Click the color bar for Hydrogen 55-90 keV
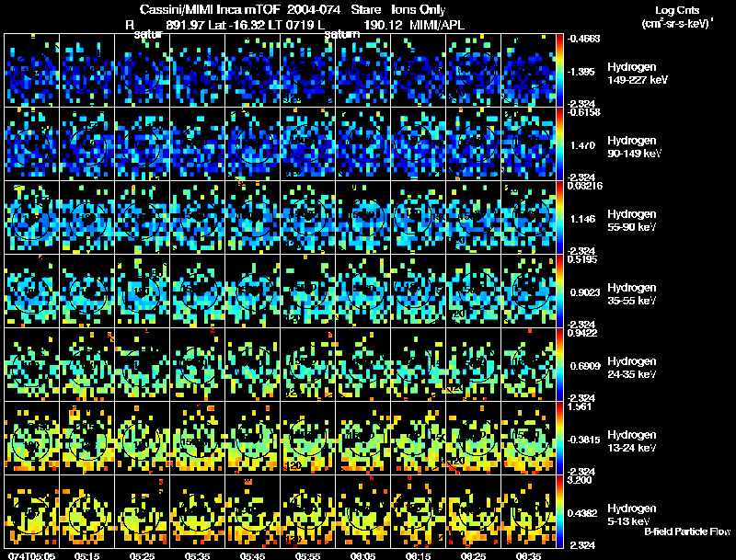The image size is (736, 560). 559,217
